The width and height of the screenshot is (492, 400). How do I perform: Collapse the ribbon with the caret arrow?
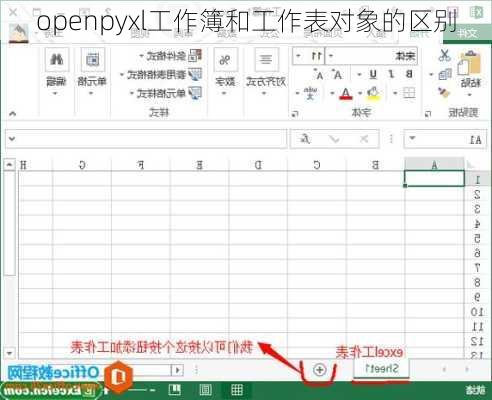pos(12,114)
